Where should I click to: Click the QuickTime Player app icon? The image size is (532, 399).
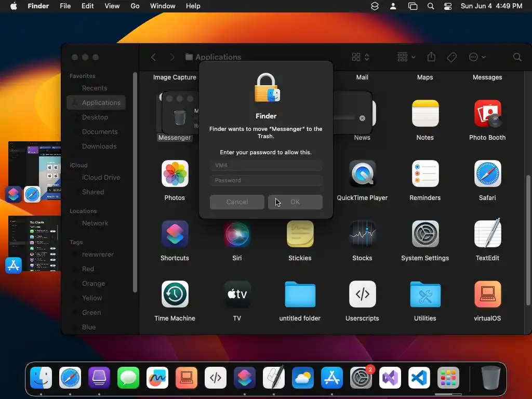click(362, 174)
